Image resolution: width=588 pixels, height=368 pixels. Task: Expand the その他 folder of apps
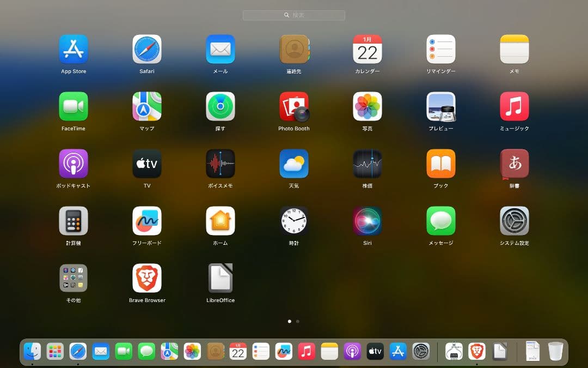click(x=73, y=279)
